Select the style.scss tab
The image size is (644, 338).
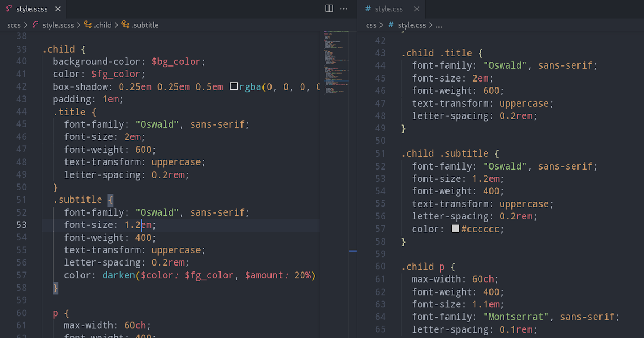point(31,9)
